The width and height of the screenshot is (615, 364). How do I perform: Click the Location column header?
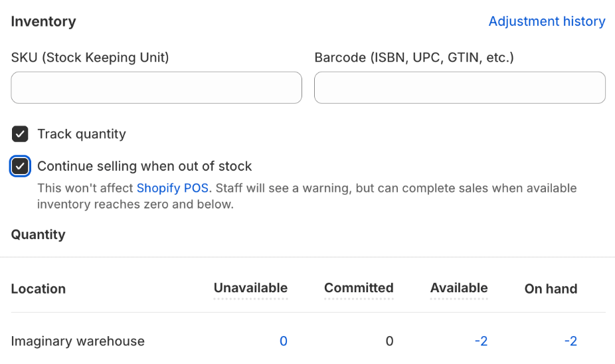click(x=39, y=289)
